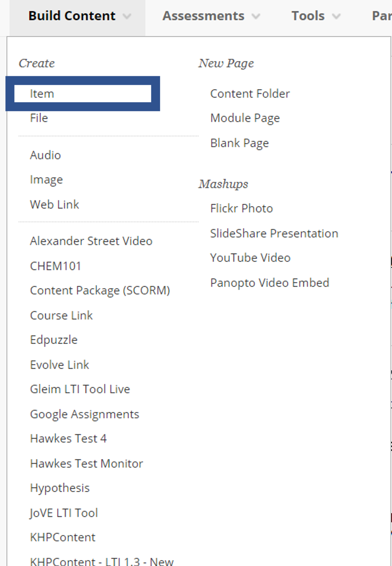Insert a Web Link
The height and width of the screenshot is (566, 392).
(54, 204)
